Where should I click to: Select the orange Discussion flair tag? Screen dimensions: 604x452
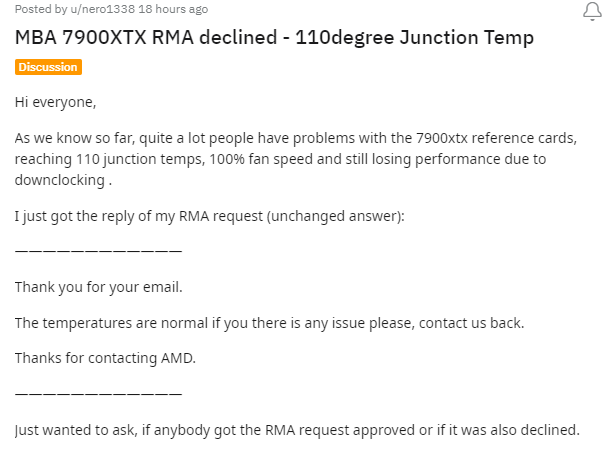pos(48,67)
